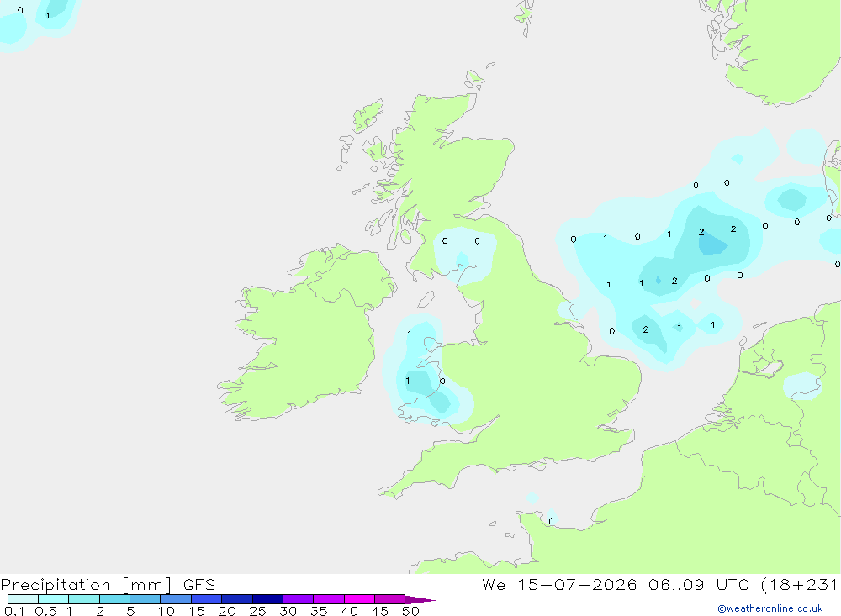Select the 40–45 mm magenta legend swatch
The height and width of the screenshot is (616, 841).
359,599
